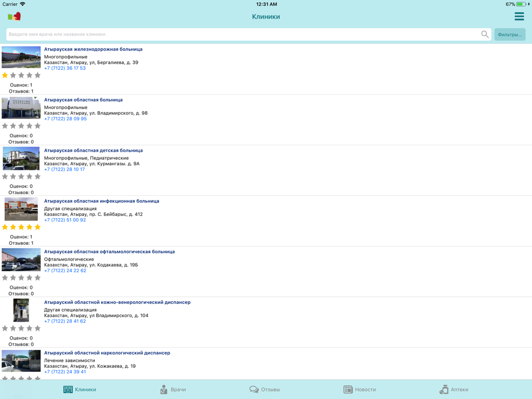532x399 pixels.
Task: Click the rating stars of кожно-венерологический диспансер
Action: tap(21, 328)
